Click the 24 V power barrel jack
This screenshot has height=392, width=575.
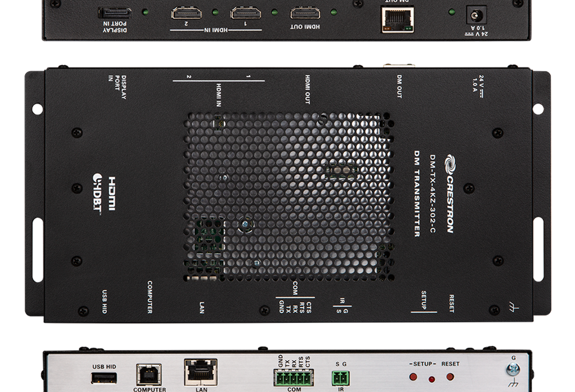pos(476,15)
